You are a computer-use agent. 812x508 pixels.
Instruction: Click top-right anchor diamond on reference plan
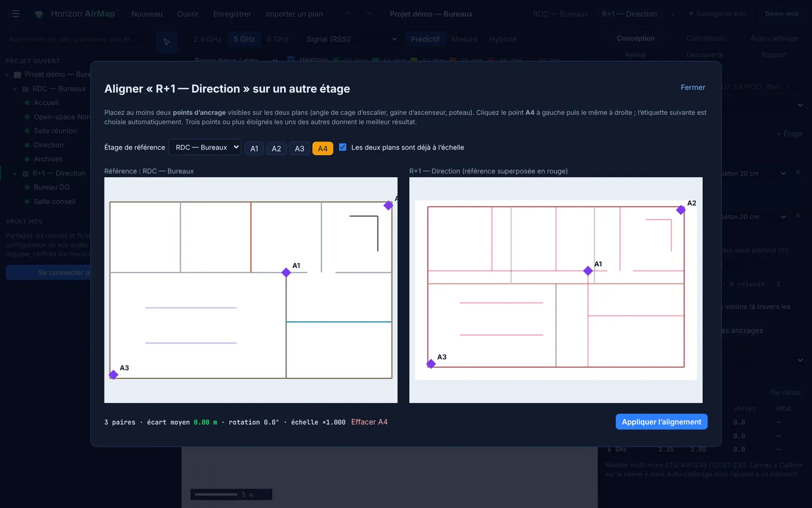[388, 205]
